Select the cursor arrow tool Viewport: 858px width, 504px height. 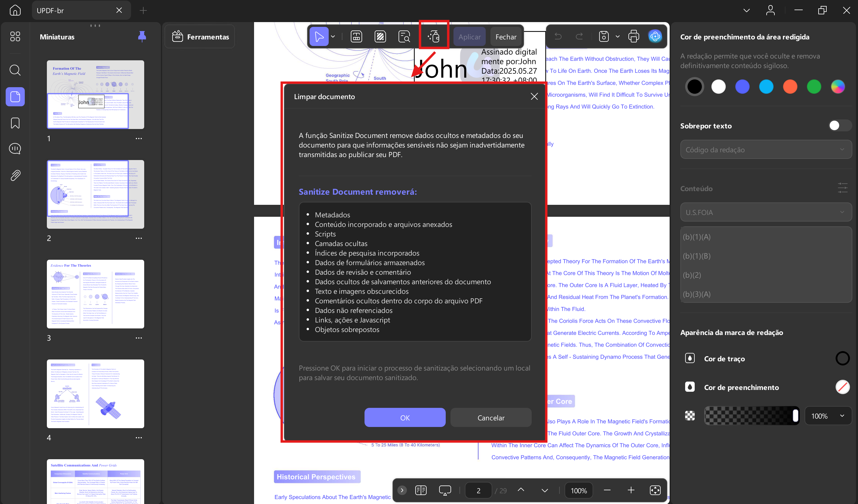(319, 36)
